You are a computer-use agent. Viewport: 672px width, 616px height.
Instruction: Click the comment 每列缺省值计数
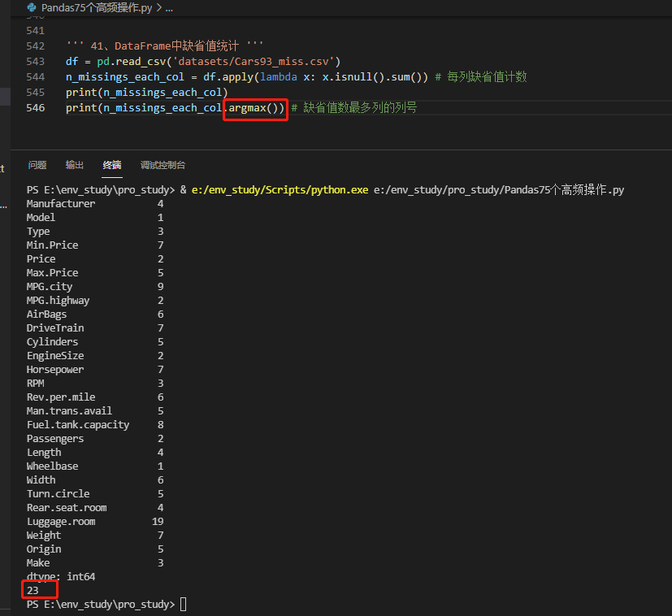(487, 77)
